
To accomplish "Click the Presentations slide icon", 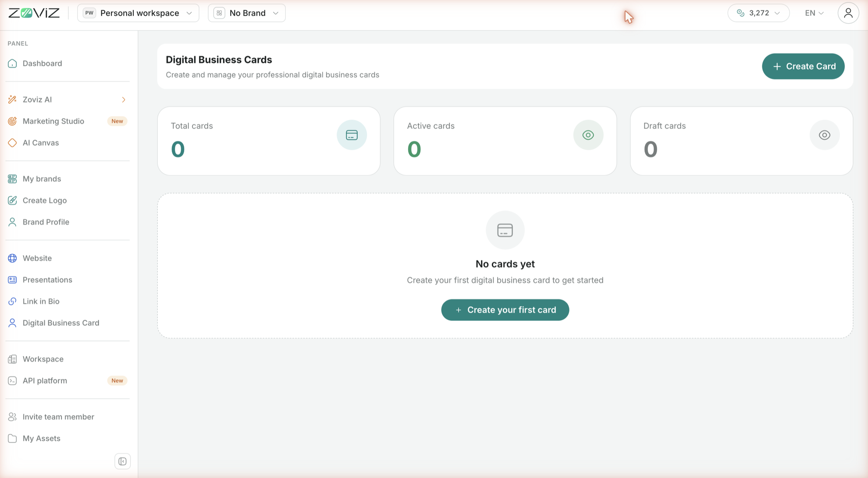I will point(12,280).
